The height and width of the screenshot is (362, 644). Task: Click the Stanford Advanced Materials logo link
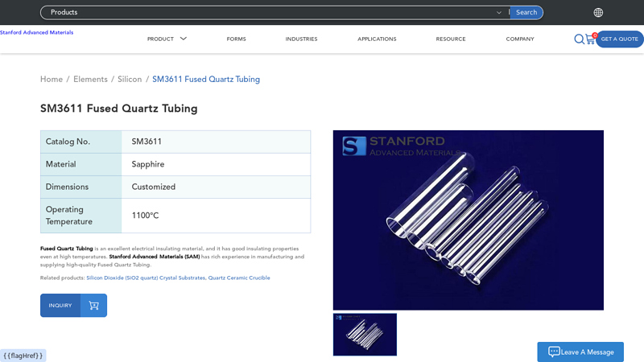coord(36,32)
